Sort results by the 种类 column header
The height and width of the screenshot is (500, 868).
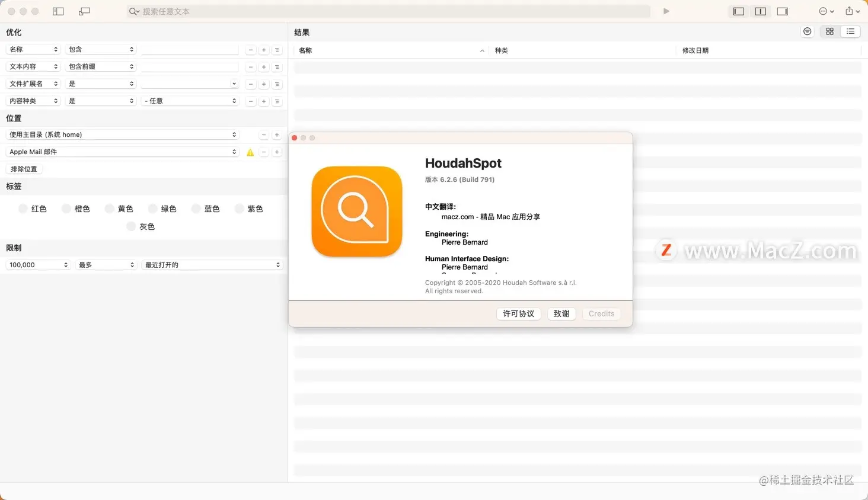pyautogui.click(x=583, y=50)
